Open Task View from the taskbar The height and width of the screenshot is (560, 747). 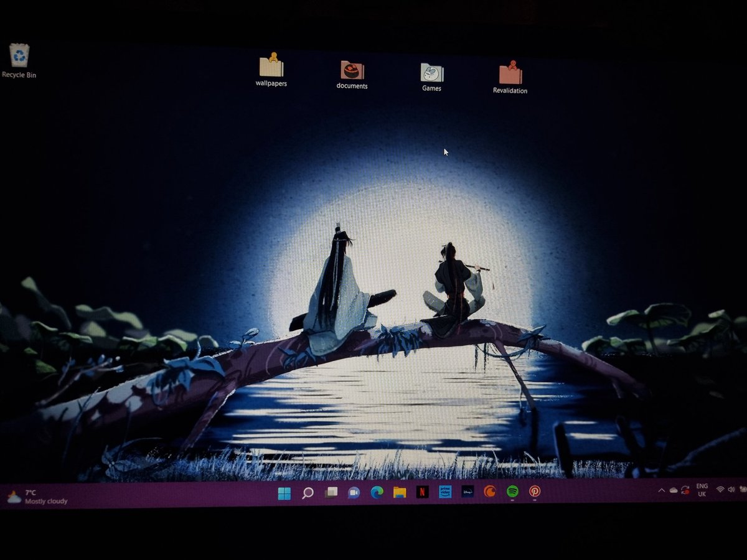[331, 493]
